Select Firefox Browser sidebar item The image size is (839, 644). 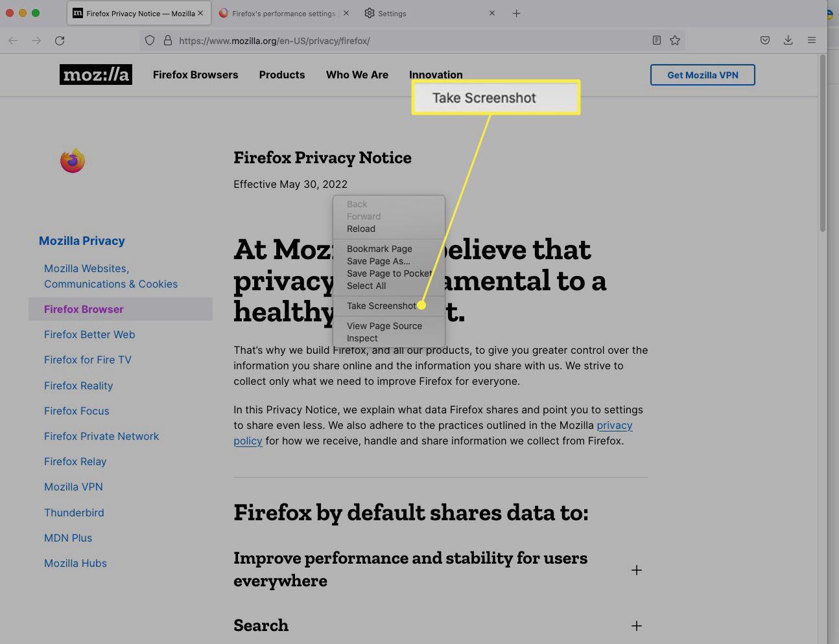121,309
